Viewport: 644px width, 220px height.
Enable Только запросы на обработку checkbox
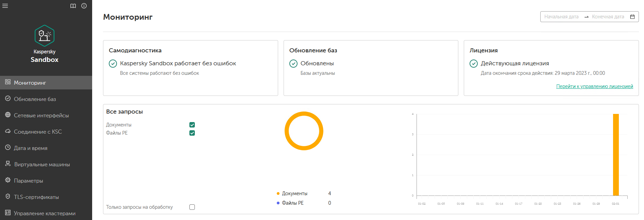(192, 207)
